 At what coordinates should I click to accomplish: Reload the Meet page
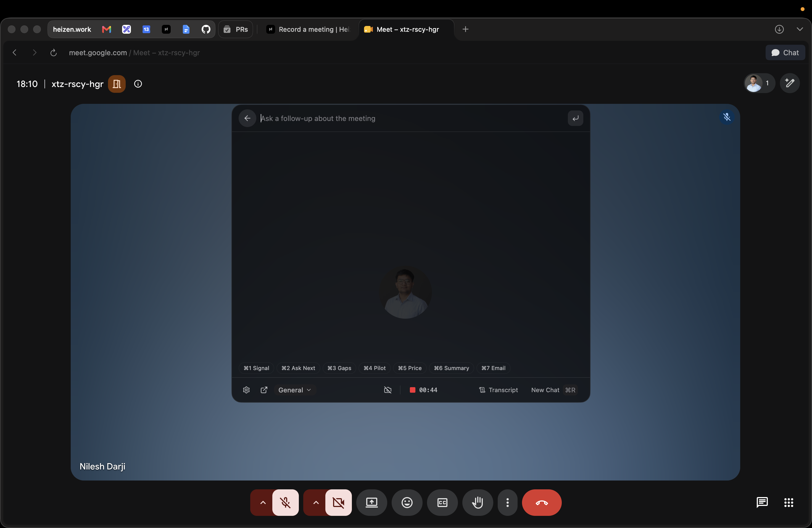(x=53, y=52)
